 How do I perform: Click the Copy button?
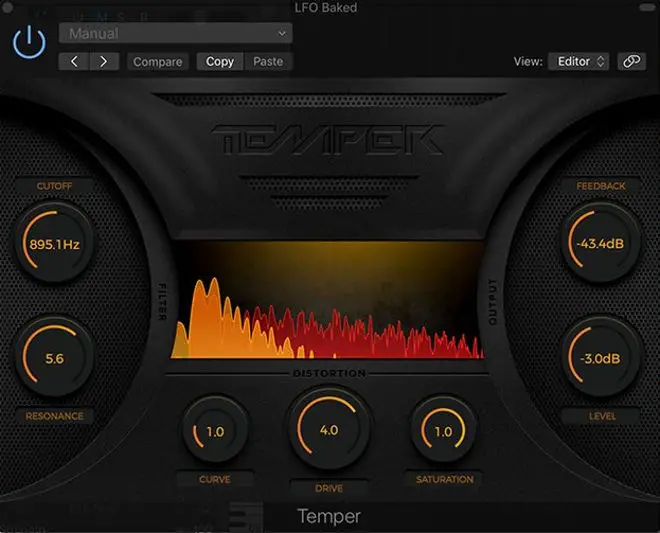pyautogui.click(x=220, y=62)
